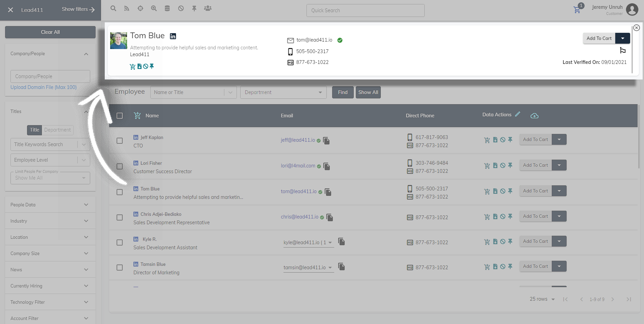Click the magnifier search icon in toolbar
The height and width of the screenshot is (324, 644).
114,8
